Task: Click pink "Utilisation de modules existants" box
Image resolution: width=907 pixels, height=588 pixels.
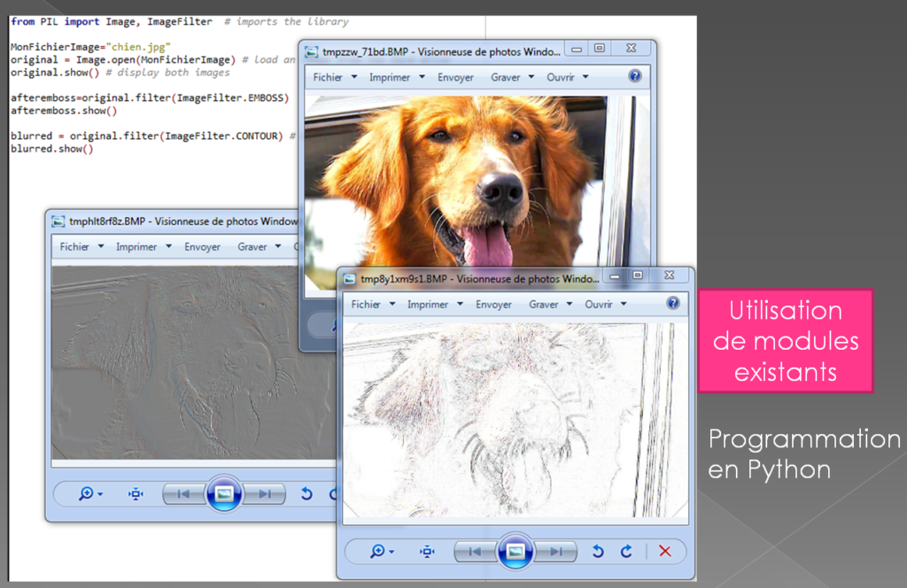Action: (x=786, y=341)
